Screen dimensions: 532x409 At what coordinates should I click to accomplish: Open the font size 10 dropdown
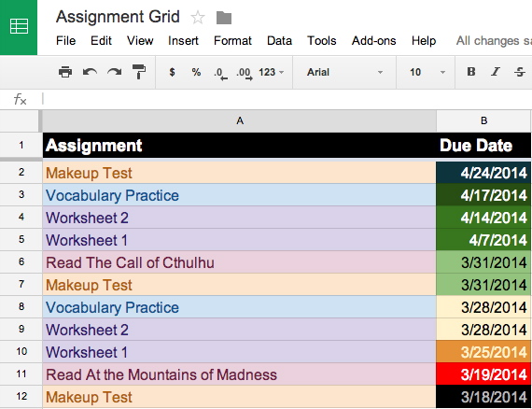point(427,72)
